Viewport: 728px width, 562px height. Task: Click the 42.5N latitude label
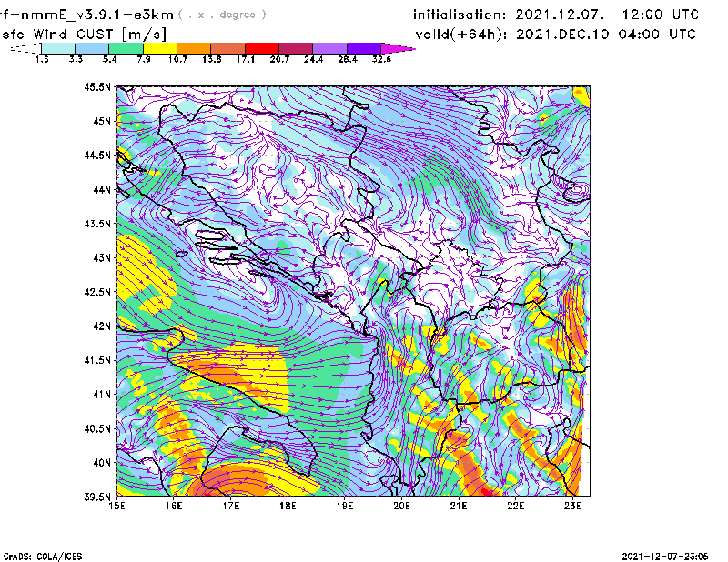point(97,292)
